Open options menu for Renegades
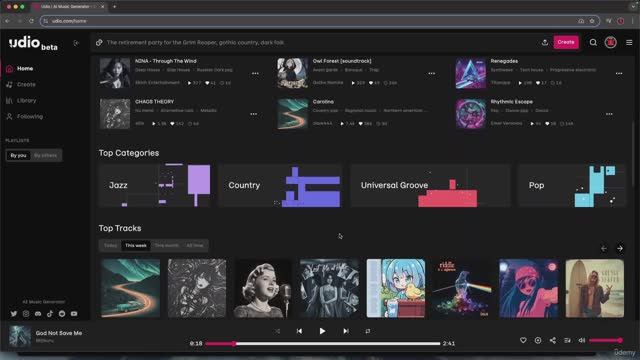This screenshot has width=640, height=360. pyautogui.click(x=619, y=73)
